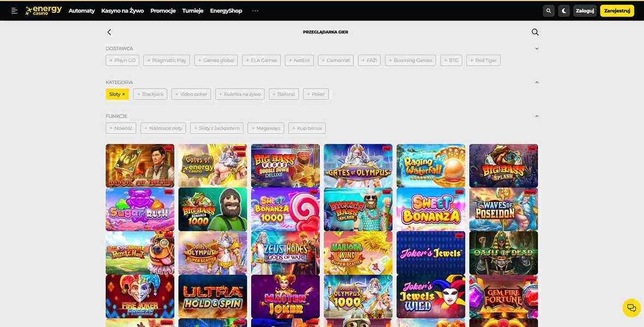This screenshot has width=644, height=327.
Task: Open the live chat bubble icon
Action: click(631, 308)
